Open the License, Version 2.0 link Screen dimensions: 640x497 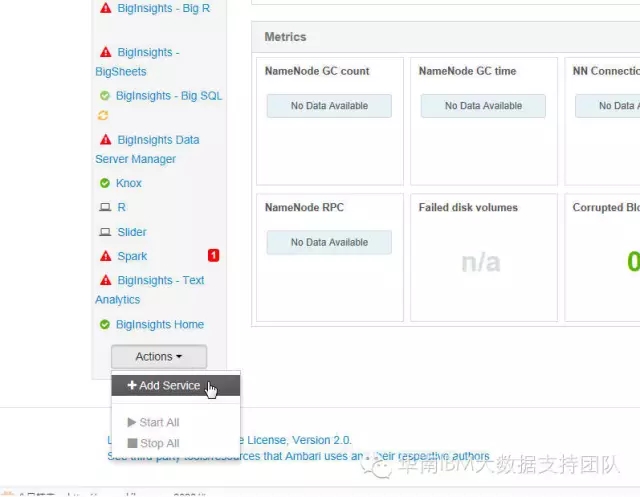pos(297,440)
